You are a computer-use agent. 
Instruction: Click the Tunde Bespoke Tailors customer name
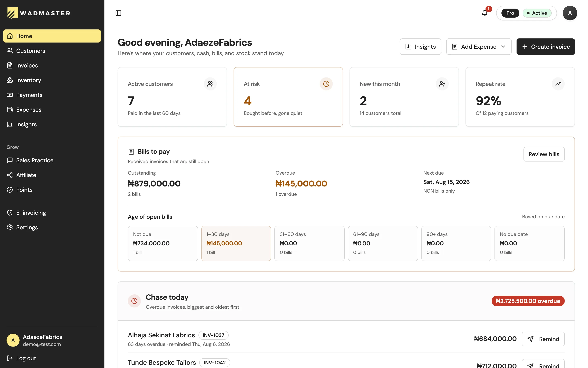click(162, 362)
